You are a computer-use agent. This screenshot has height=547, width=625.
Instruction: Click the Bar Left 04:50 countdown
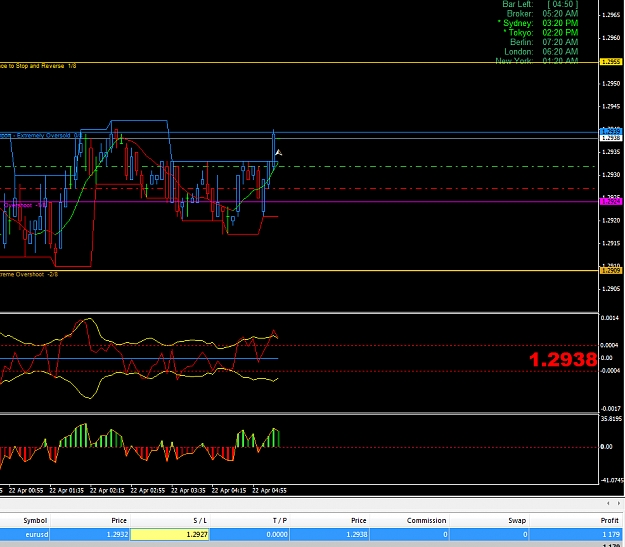540,4
